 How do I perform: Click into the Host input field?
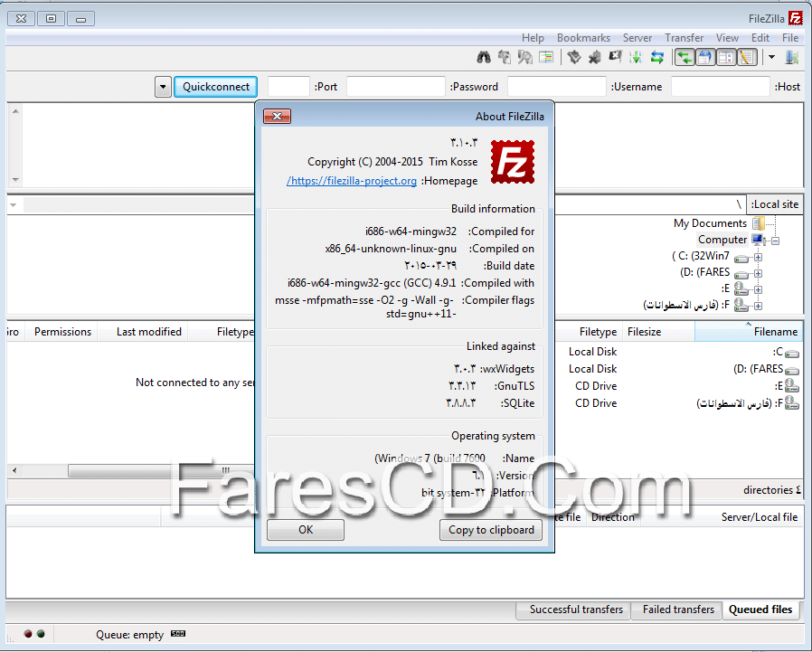coord(720,87)
